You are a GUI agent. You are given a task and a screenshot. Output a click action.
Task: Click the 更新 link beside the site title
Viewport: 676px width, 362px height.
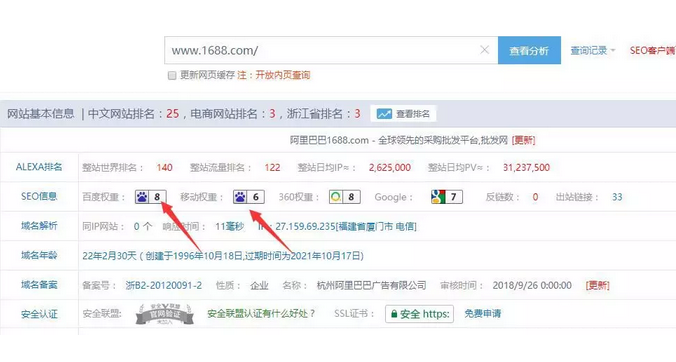click(523, 140)
